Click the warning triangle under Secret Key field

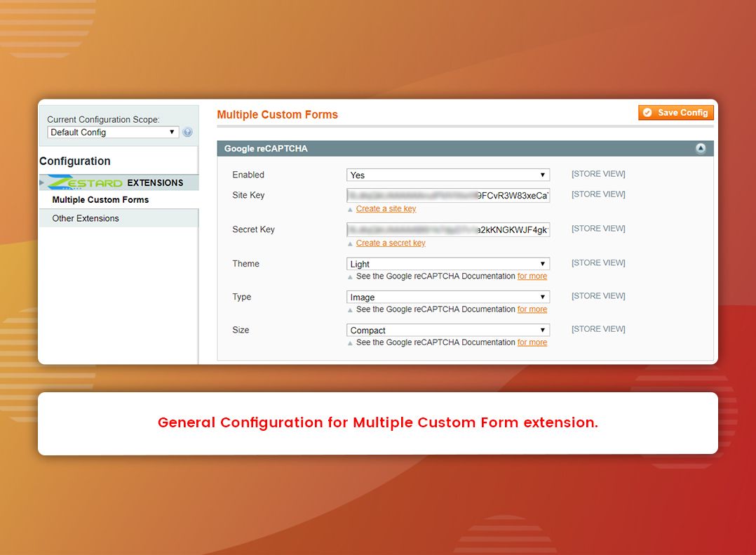[351, 243]
